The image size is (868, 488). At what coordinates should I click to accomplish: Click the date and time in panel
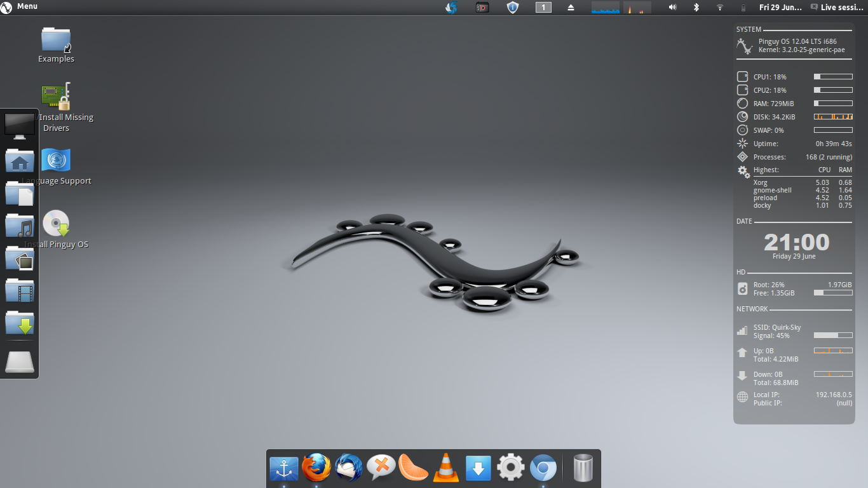(x=780, y=7)
